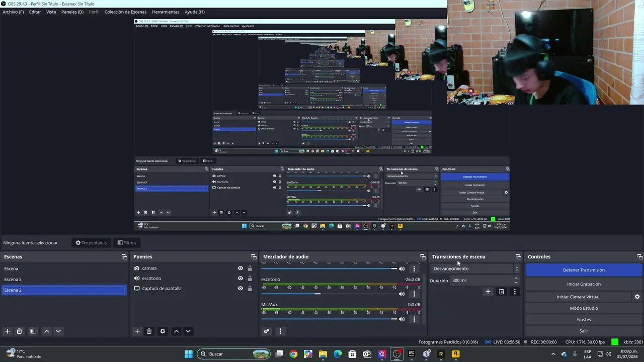This screenshot has height=362, width=644.
Task: Open the Vista menu
Action: [x=51, y=12]
